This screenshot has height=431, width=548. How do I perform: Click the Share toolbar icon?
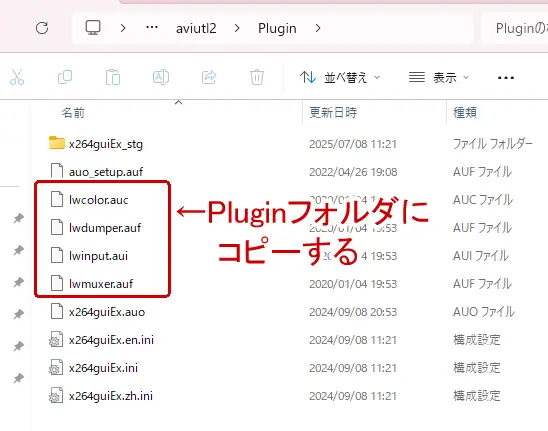[x=209, y=77]
